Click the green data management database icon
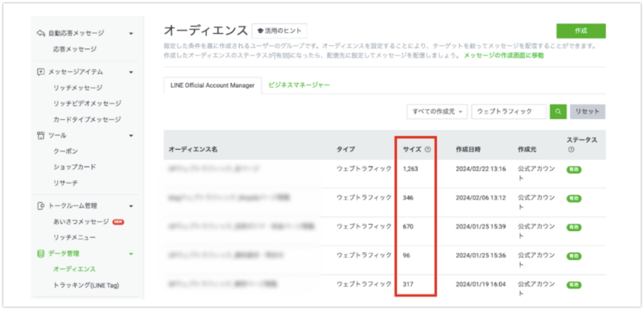Screen dimensions: 644x310 coord(41,254)
